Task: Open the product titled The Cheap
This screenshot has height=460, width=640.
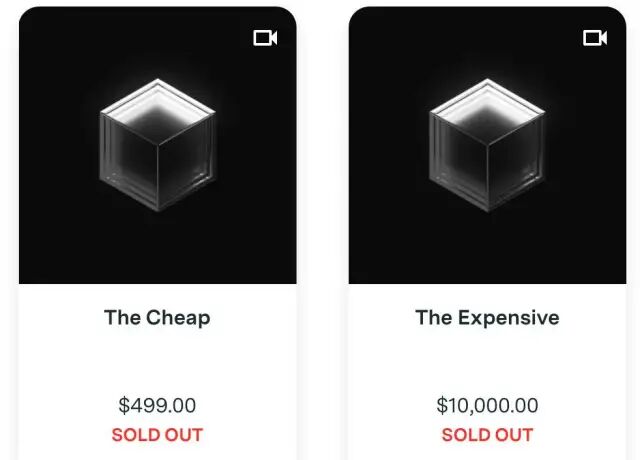Action: click(157, 318)
